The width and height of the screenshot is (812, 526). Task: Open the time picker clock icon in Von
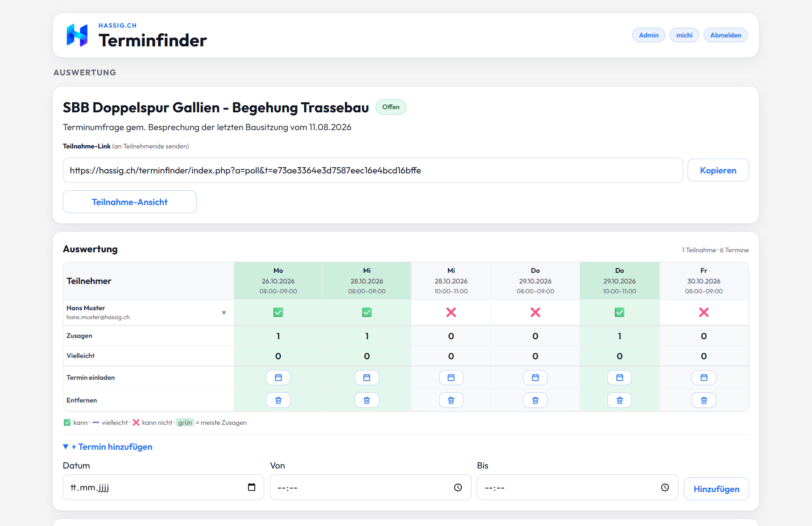(x=458, y=487)
